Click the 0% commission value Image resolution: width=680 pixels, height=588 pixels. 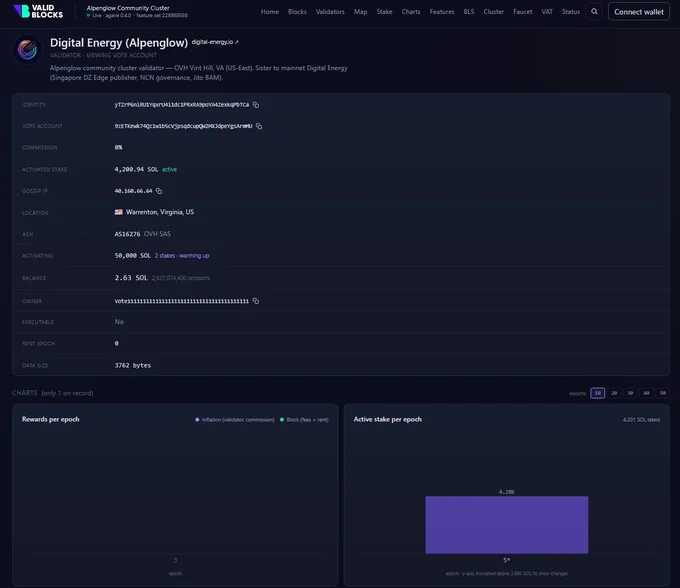click(118, 147)
